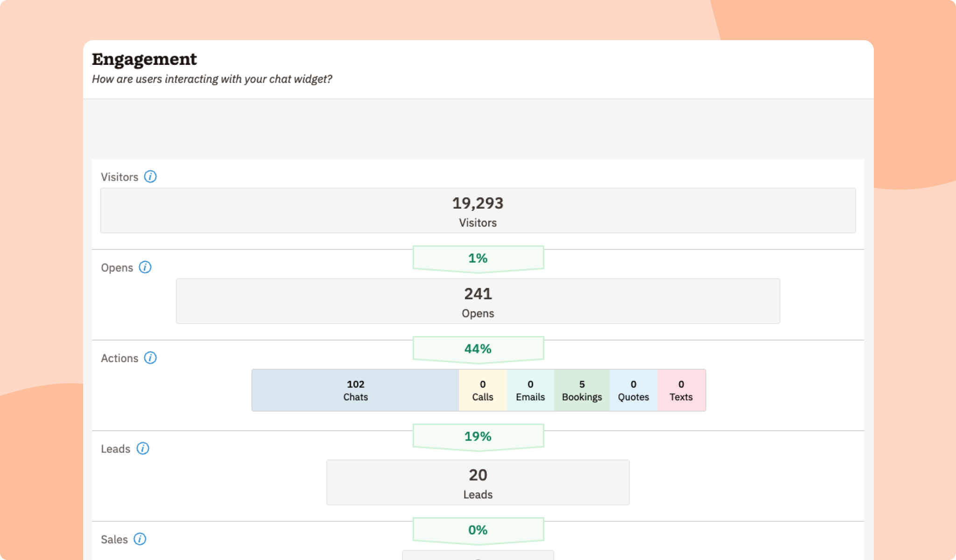Select the 20 Leads bar

point(478,482)
